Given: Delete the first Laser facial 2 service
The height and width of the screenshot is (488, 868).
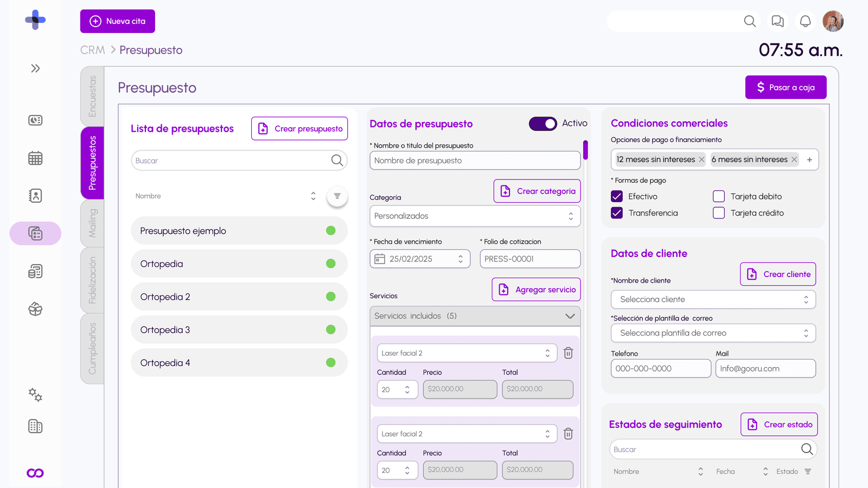Looking at the screenshot, I should point(568,353).
